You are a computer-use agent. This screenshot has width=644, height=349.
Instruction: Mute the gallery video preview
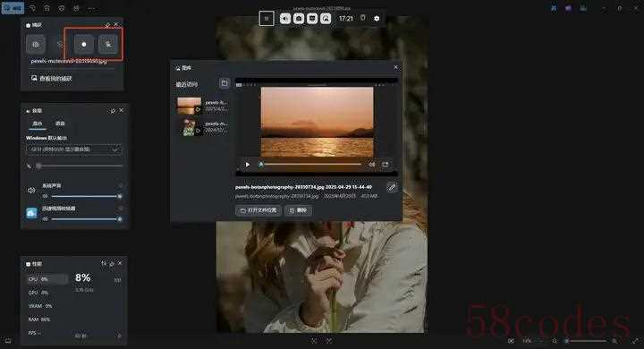pyautogui.click(x=372, y=165)
